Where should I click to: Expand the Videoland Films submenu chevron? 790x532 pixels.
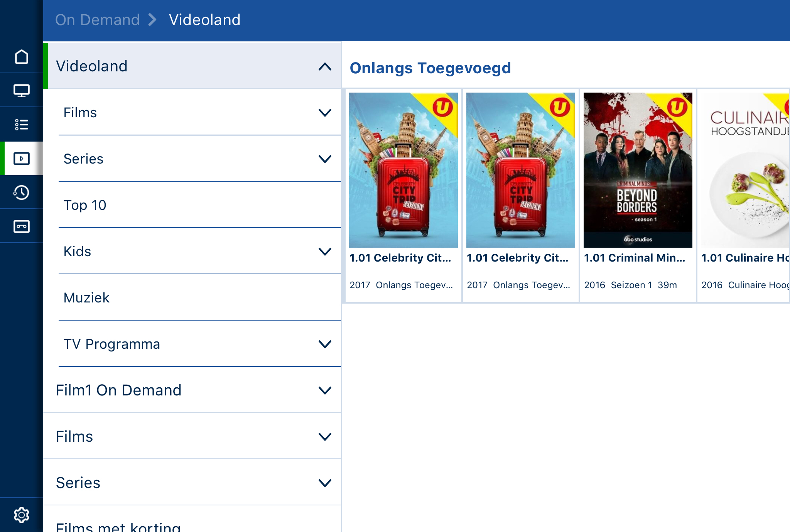[325, 113]
